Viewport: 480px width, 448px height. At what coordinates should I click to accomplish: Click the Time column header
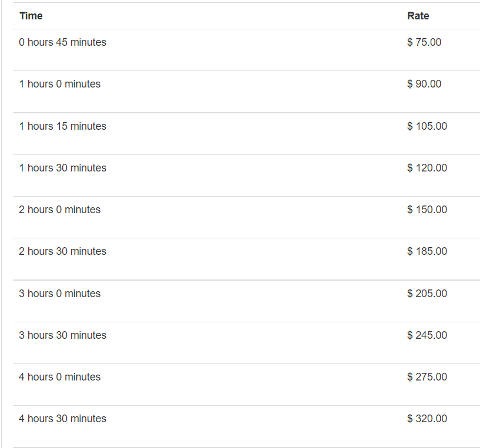[31, 16]
